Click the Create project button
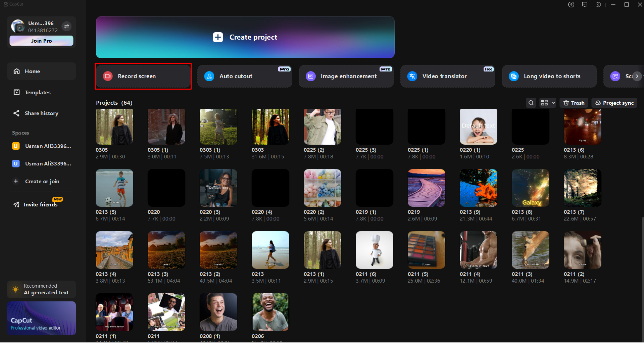The height and width of the screenshot is (343, 644). pyautogui.click(x=245, y=37)
